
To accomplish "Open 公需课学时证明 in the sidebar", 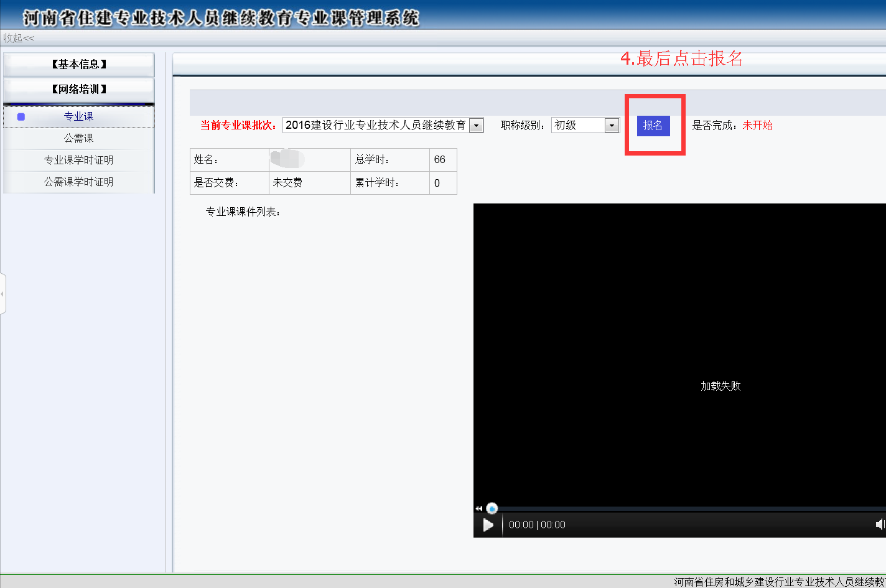I will click(x=79, y=182).
